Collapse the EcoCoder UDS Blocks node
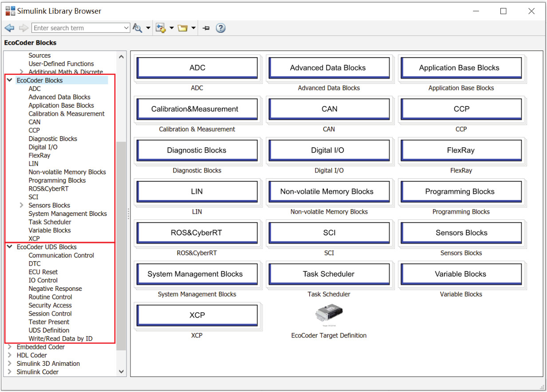The width and height of the screenshot is (547, 392). (9, 247)
